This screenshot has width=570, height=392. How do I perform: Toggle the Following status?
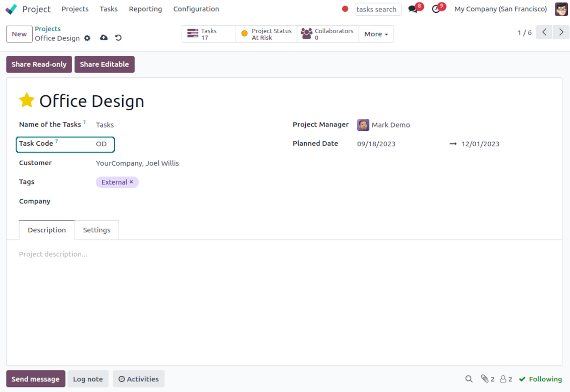tap(540, 379)
